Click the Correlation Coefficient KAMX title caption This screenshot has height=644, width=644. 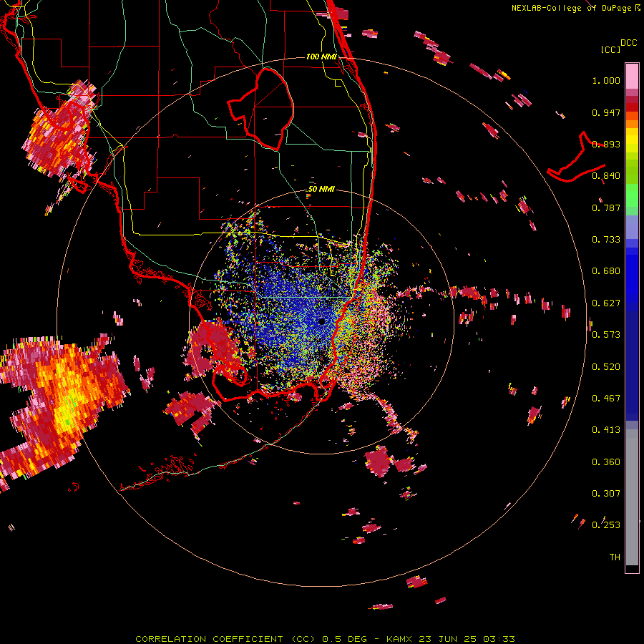[325, 639]
